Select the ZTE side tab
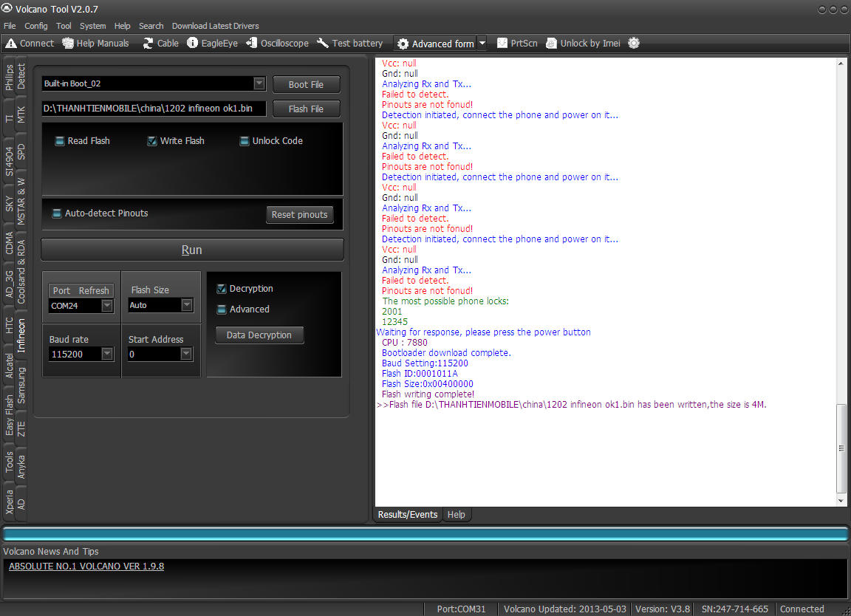 point(21,428)
